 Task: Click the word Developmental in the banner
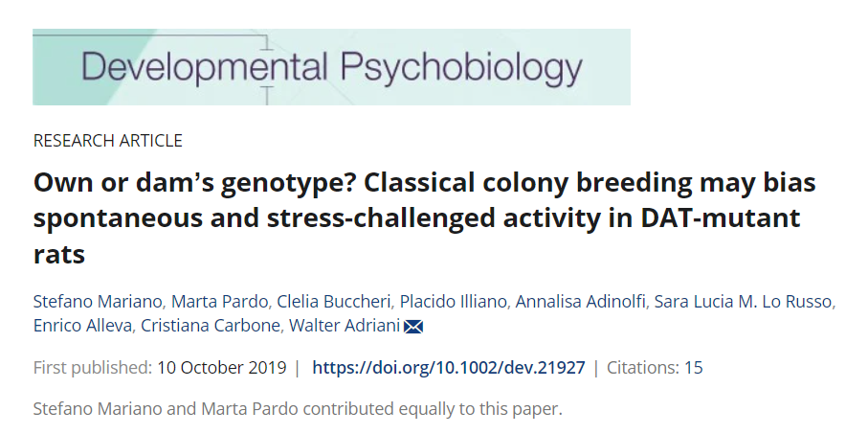tap(204, 66)
